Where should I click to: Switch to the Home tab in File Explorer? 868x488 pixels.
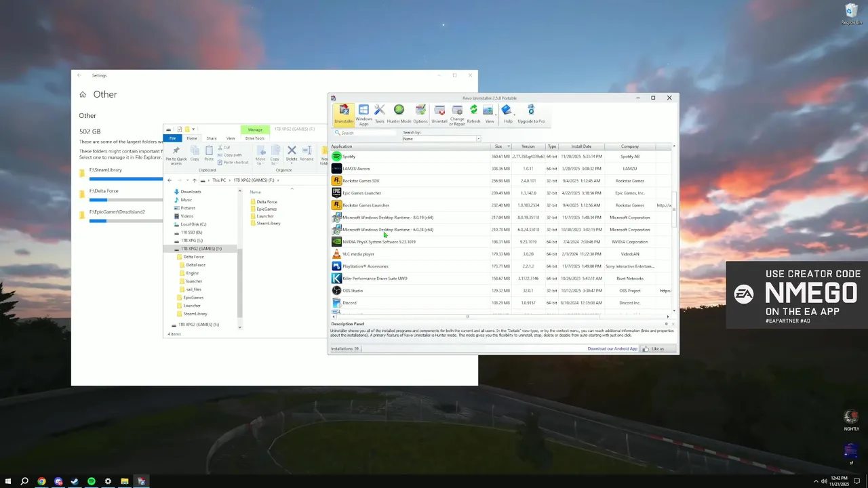click(x=192, y=138)
